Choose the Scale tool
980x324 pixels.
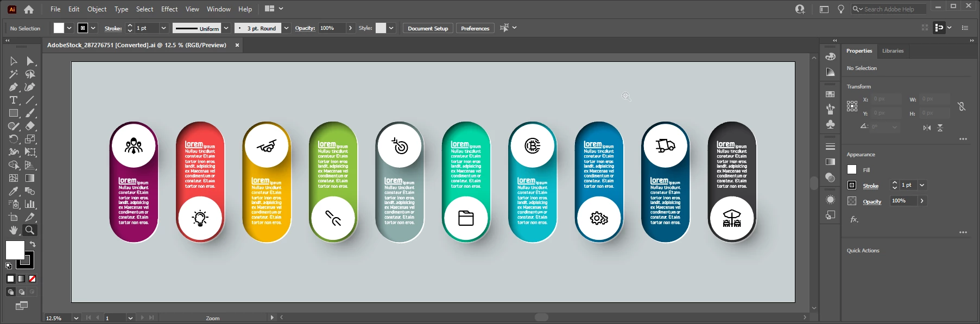point(30,139)
